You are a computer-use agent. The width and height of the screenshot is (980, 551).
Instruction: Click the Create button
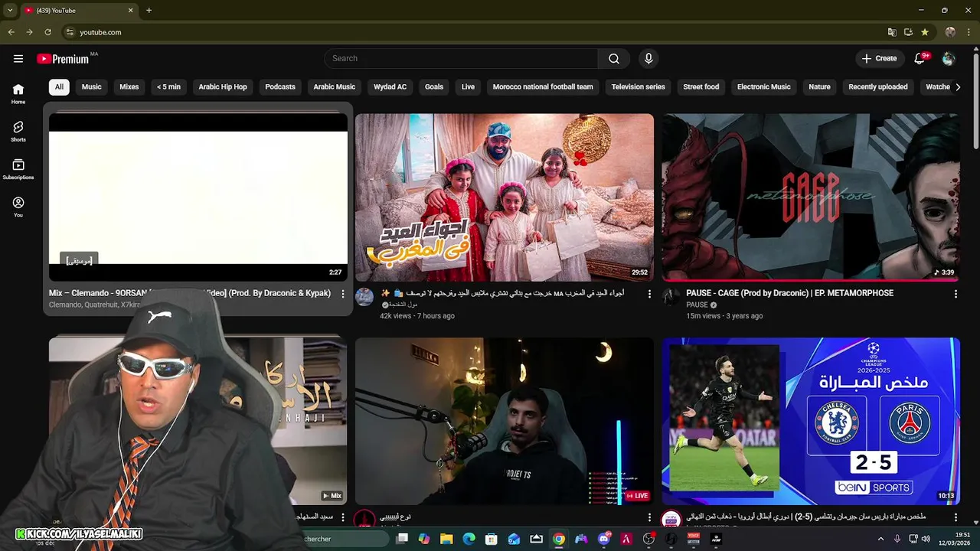coord(879,58)
